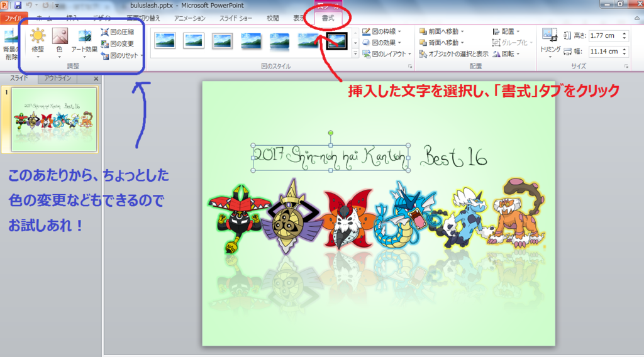Expand the 図のリセット dropdown arrow

coord(142,55)
